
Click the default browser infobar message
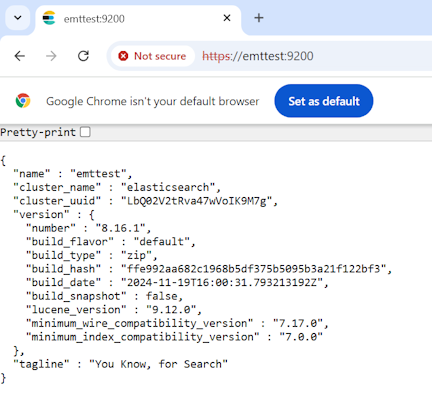click(152, 101)
